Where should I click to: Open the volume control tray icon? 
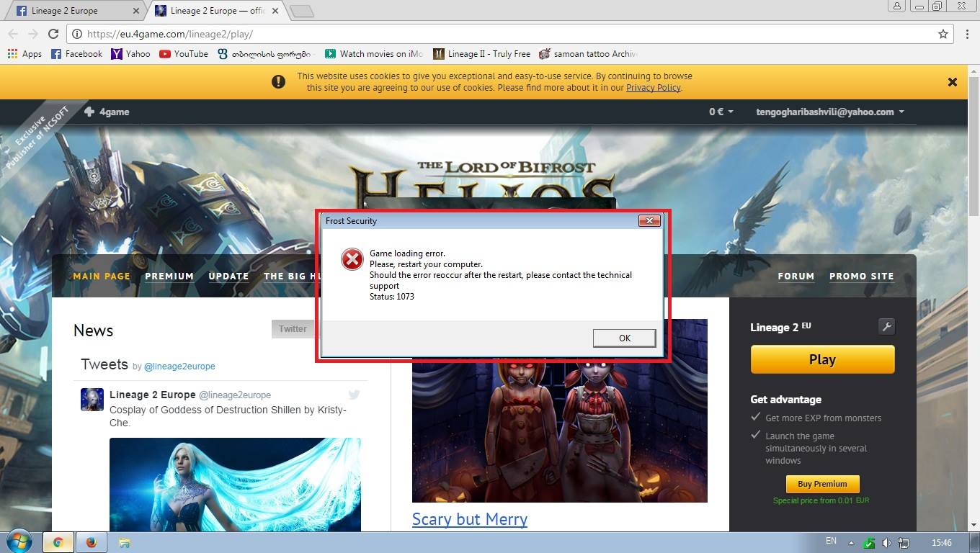(x=886, y=543)
